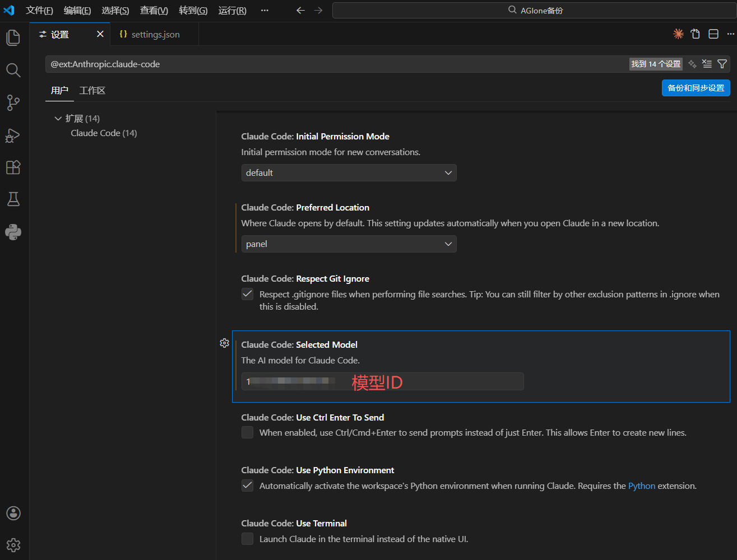
Task: Follow the Python extension link
Action: coord(642,486)
